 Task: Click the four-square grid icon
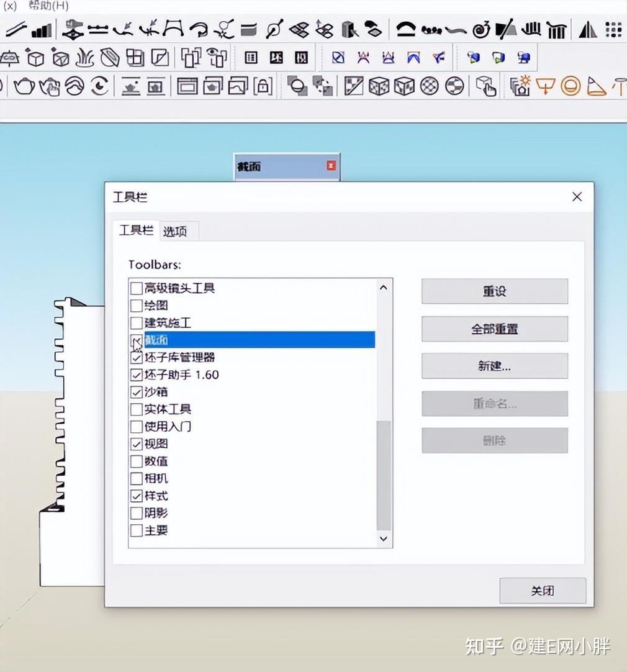click(x=135, y=57)
